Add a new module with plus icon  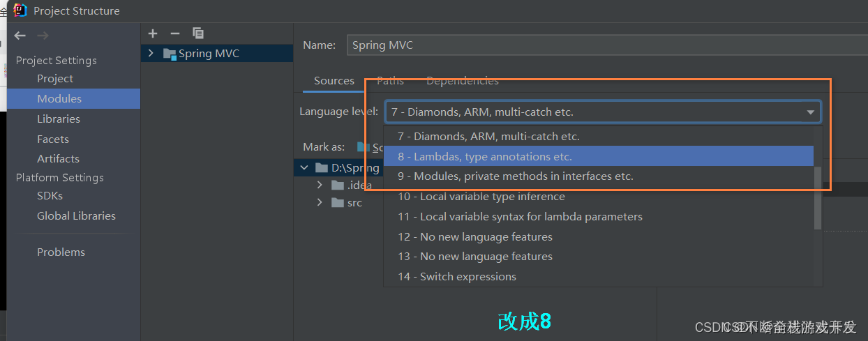tap(154, 33)
